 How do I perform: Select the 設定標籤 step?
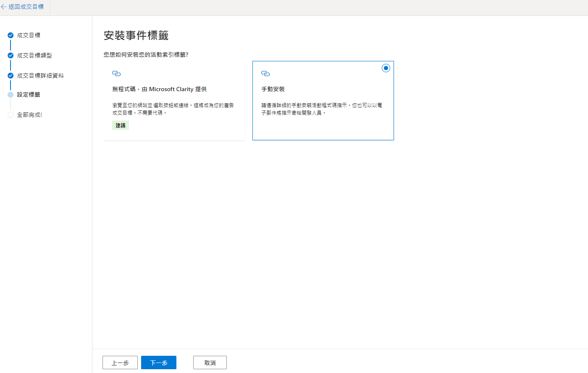[29, 95]
